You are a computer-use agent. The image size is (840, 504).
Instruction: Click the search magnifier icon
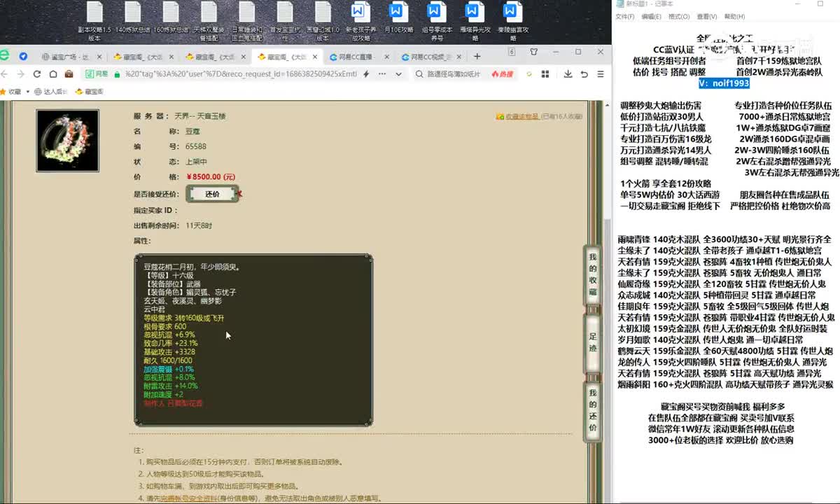pyautogui.click(x=419, y=74)
